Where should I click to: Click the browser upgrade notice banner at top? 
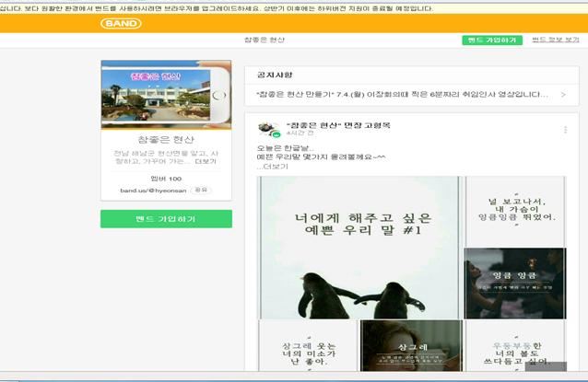click(x=294, y=8)
